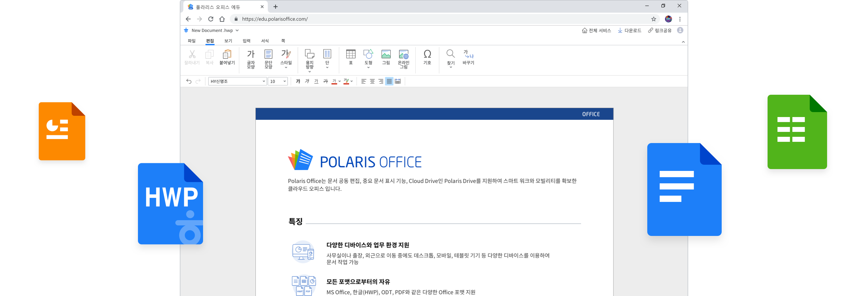Align text right
868x296 pixels.
click(x=381, y=81)
